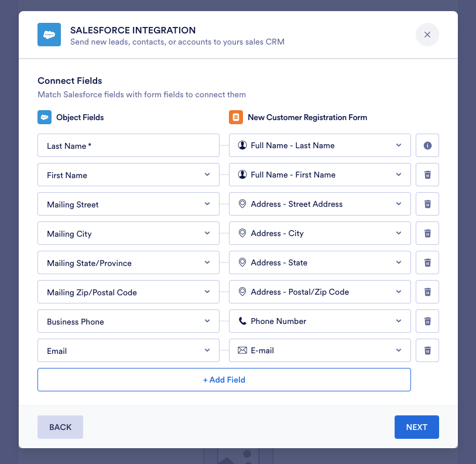
Task: Open the Phone Number form field dropdown
Action: click(x=320, y=321)
